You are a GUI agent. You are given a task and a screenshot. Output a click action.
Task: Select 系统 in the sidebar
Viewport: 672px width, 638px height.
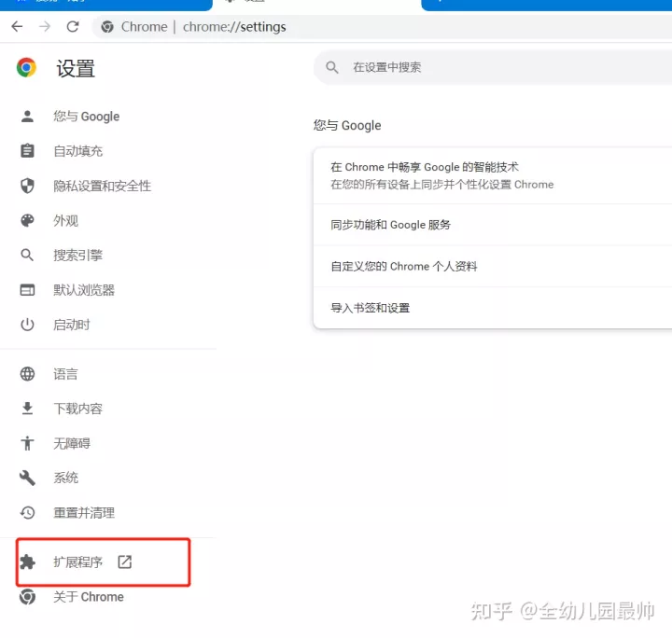coord(65,478)
